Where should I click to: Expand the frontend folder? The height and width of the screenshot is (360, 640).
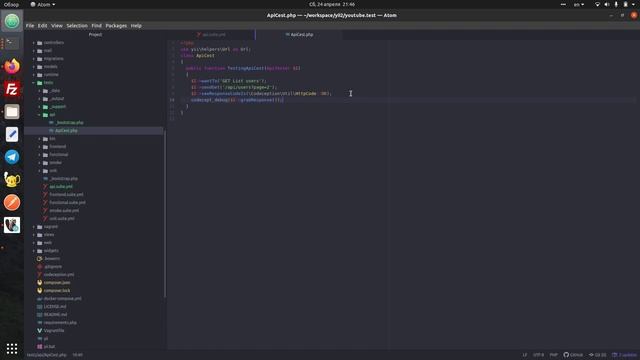58,147
